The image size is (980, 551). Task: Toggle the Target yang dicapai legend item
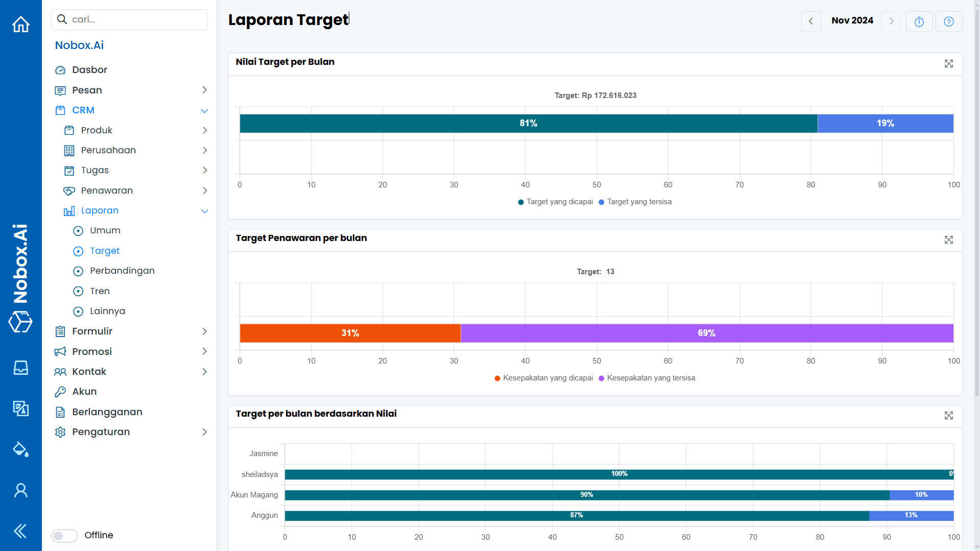point(556,202)
